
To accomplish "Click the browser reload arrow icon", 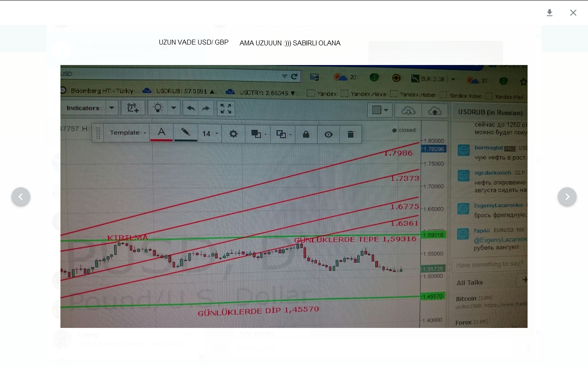I will point(294,76).
